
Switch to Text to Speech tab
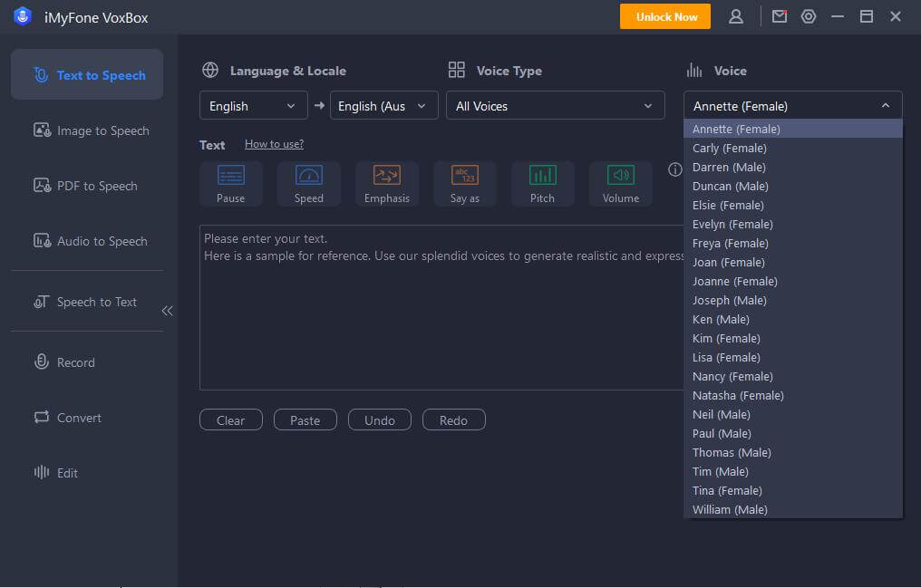click(87, 74)
